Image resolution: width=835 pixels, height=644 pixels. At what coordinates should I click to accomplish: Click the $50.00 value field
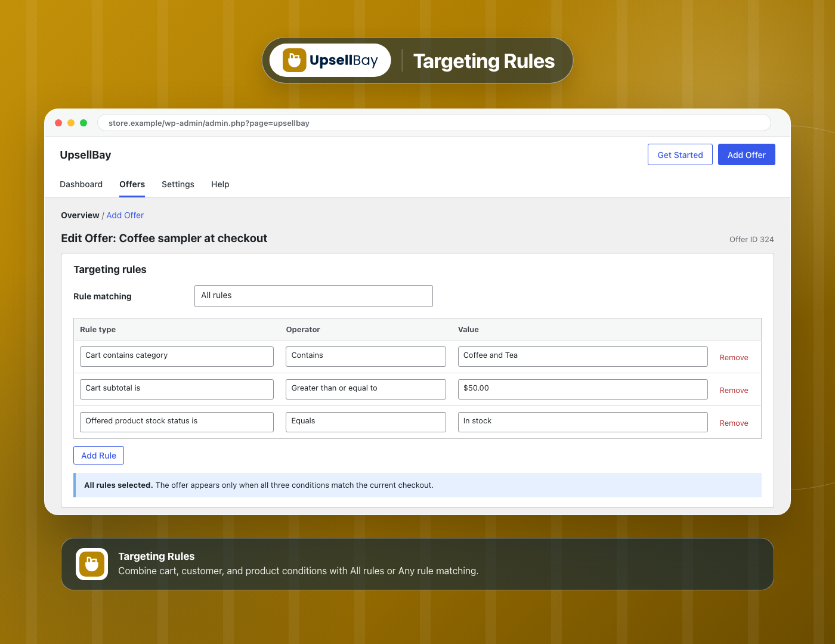tap(583, 389)
